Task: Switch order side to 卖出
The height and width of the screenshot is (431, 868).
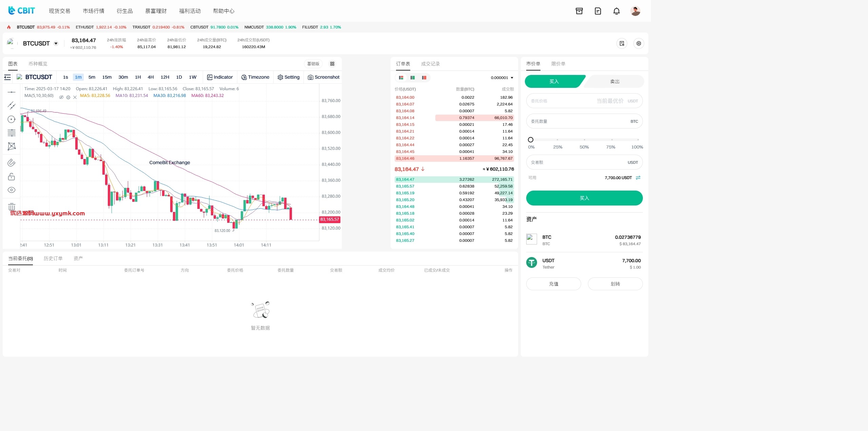Action: [614, 81]
